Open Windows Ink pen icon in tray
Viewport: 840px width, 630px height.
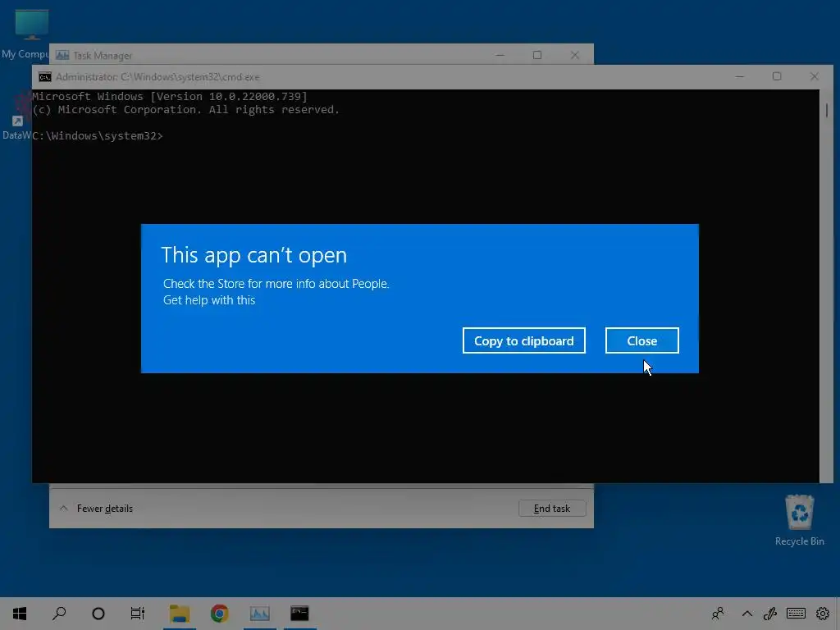coord(770,614)
